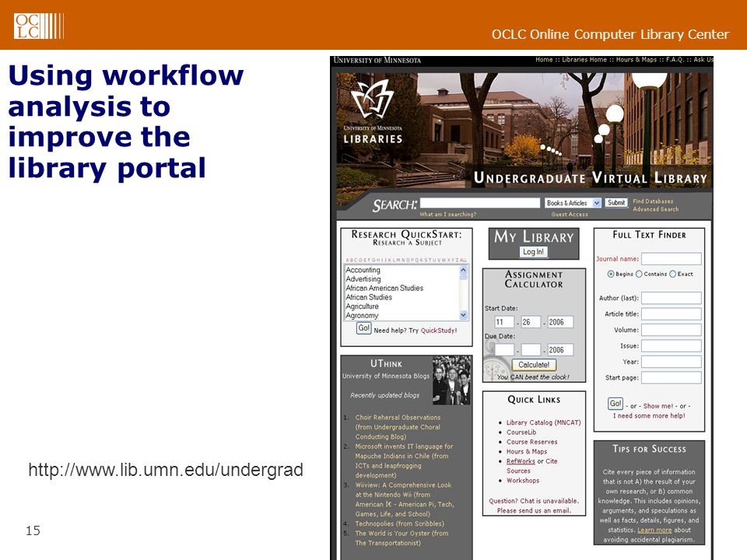747x560 pixels.
Task: Click the lib.umn.edu/undergrad URL text
Action: click(166, 470)
